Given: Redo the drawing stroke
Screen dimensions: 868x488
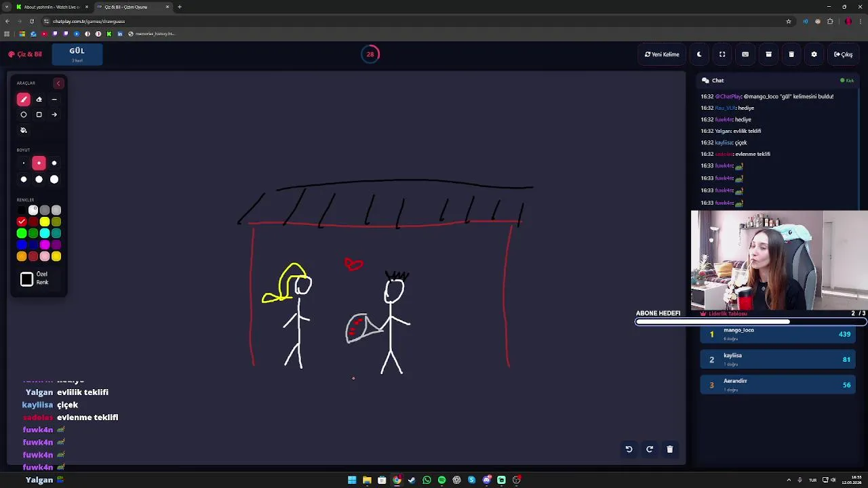Looking at the screenshot, I should pyautogui.click(x=650, y=449).
